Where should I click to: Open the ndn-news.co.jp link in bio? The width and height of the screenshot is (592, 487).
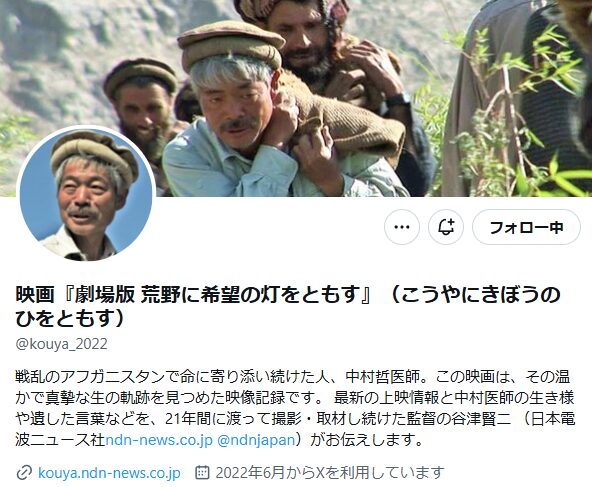[159, 440]
